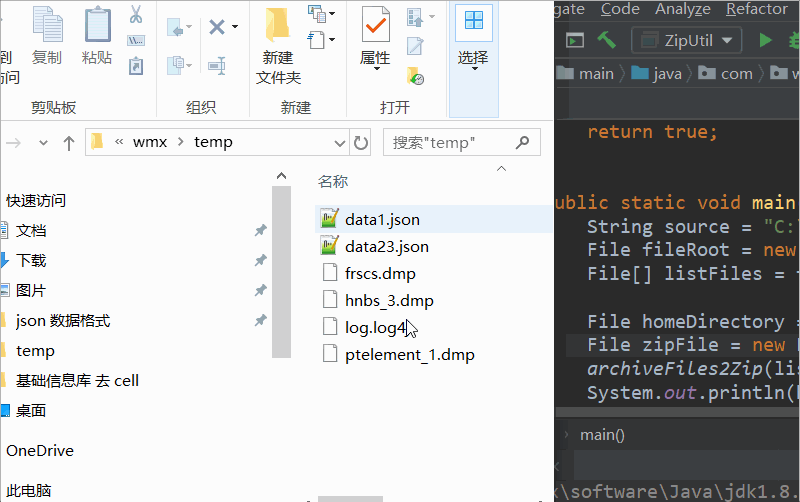This screenshot has width=800, height=502.
Task: Open 图片 in quick access
Action: tap(31, 291)
